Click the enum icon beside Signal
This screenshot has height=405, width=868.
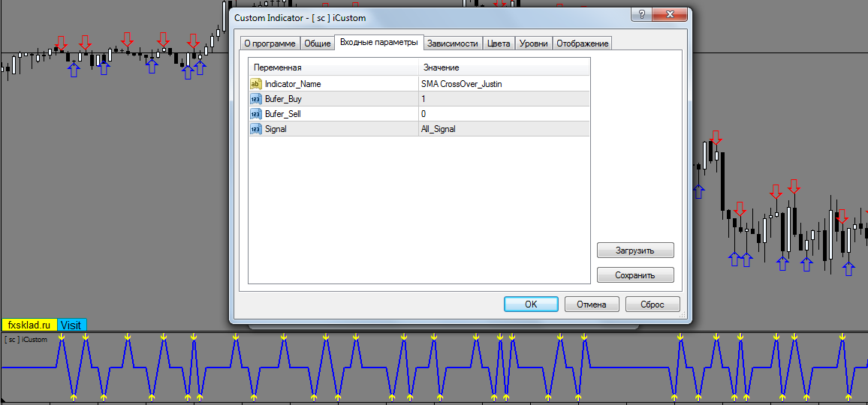pyautogui.click(x=256, y=129)
